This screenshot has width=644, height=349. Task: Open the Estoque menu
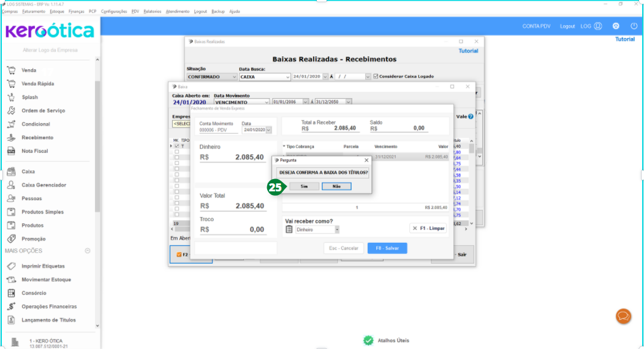(x=57, y=12)
